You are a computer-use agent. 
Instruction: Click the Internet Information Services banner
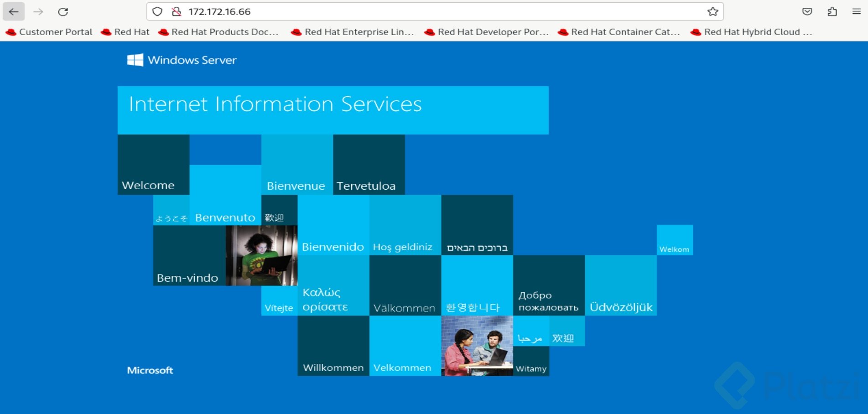(x=333, y=110)
